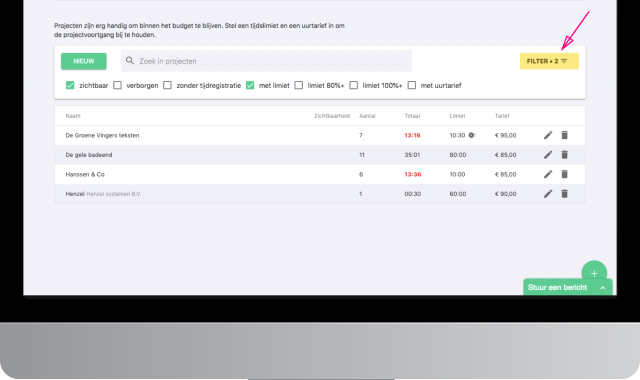640x380 pixels.
Task: Focus the Zoek in projecten search field
Action: [266, 61]
